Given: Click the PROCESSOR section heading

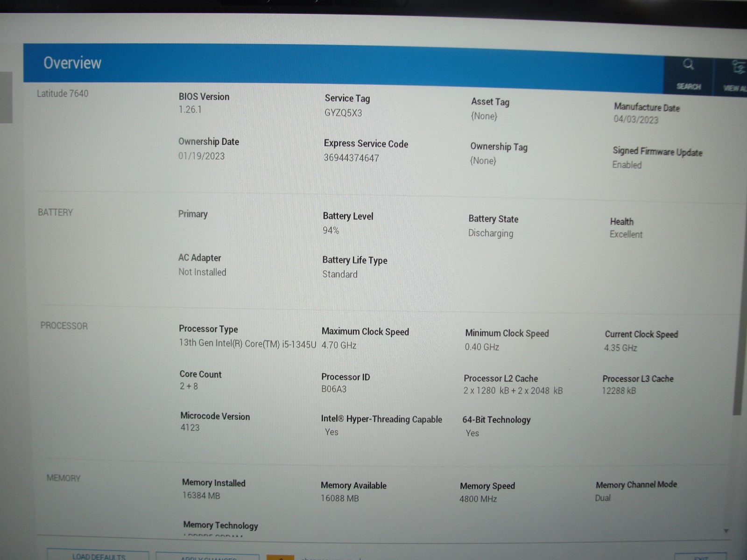Looking at the screenshot, I should (x=64, y=326).
